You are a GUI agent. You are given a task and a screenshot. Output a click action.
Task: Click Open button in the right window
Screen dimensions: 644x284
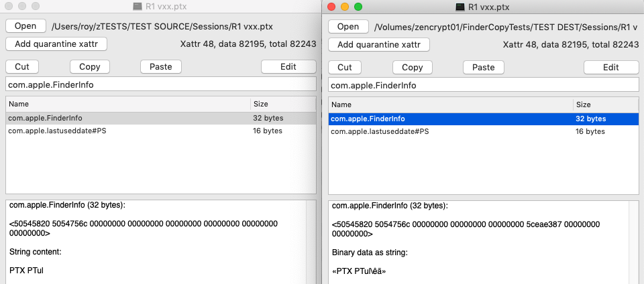click(348, 26)
